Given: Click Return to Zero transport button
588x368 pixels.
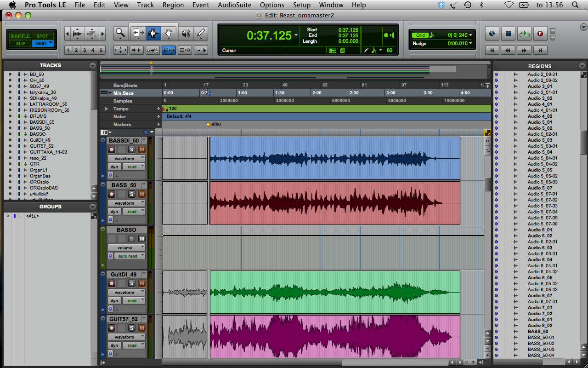Looking at the screenshot, I should click(x=492, y=50).
